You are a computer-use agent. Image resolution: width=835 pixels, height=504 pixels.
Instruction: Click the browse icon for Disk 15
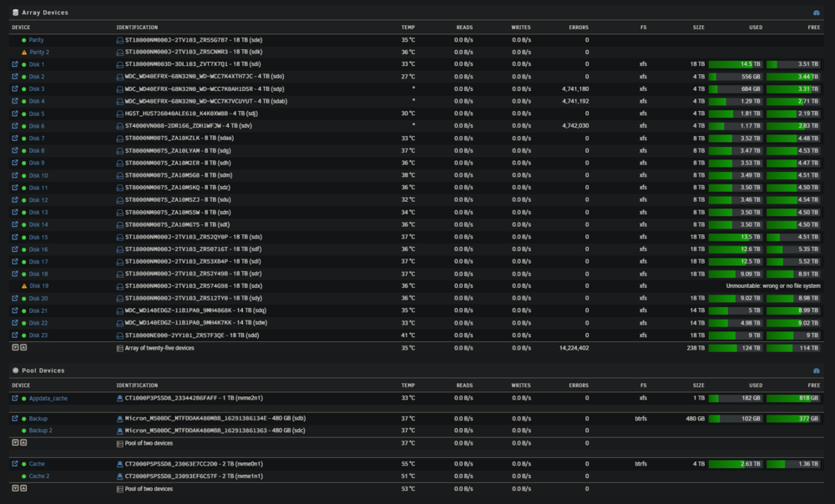(x=15, y=237)
